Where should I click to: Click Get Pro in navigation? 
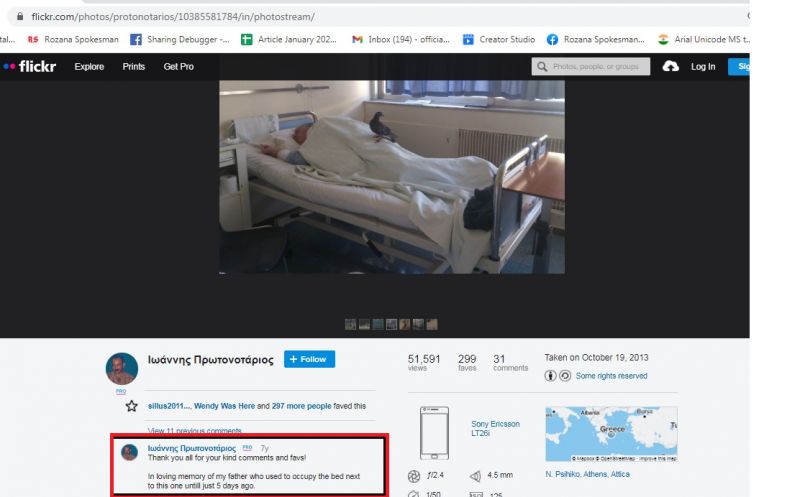pos(178,66)
